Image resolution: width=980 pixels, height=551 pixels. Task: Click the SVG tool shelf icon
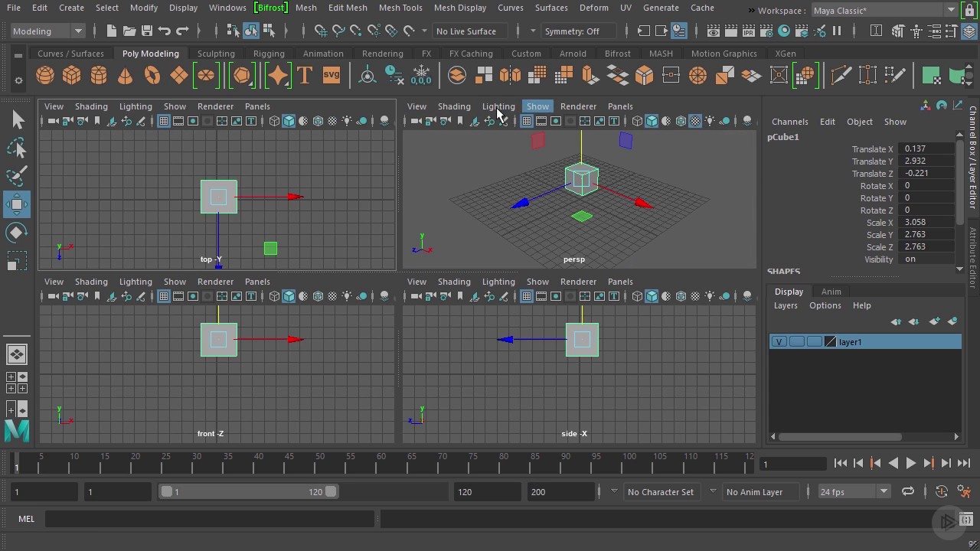point(331,75)
